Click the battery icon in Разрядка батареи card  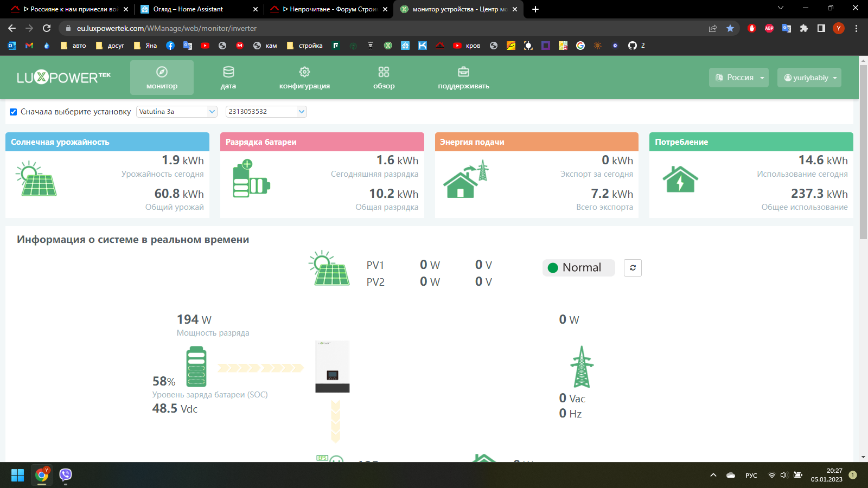(251, 178)
